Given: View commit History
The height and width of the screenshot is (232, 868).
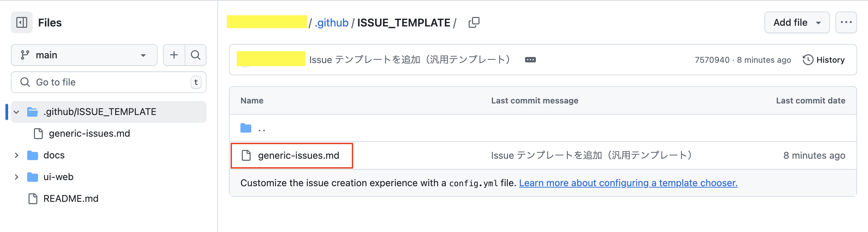Looking at the screenshot, I should pyautogui.click(x=824, y=60).
